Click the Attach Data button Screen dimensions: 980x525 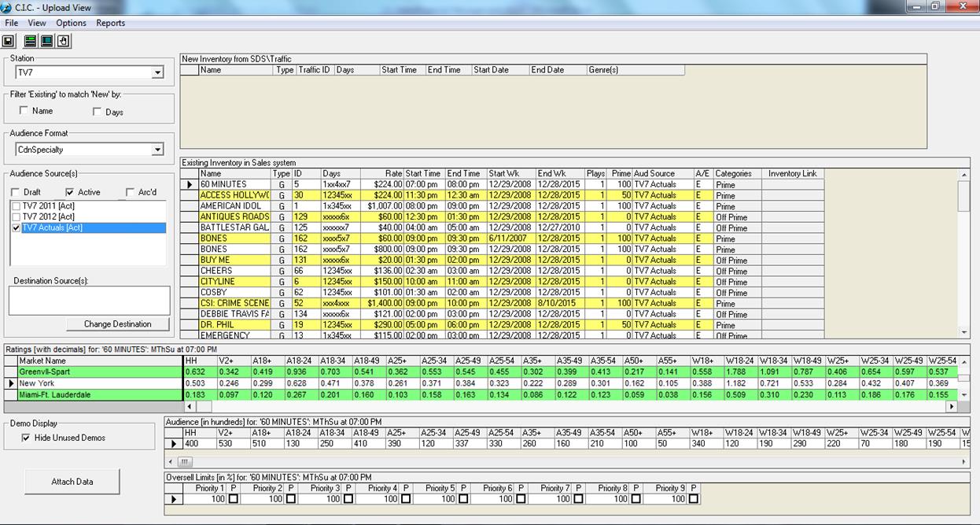(x=72, y=482)
